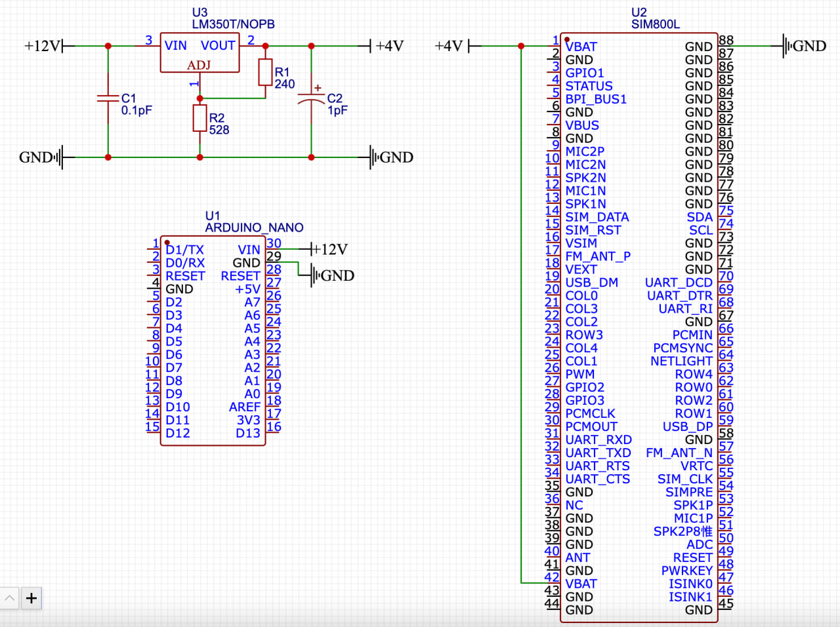Screen dimensions: 840x627
Task: Select SIM800L VBAT pin 42
Action: 581,584
